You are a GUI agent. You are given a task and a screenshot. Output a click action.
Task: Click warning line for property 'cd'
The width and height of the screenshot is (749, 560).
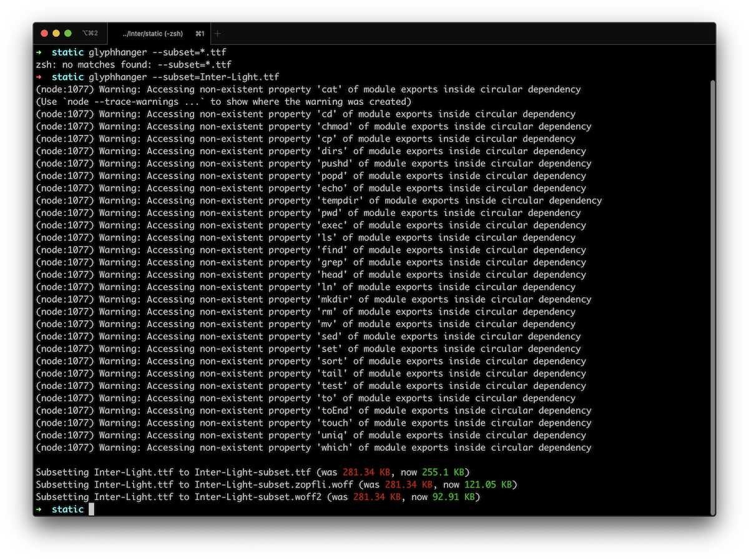[305, 114]
